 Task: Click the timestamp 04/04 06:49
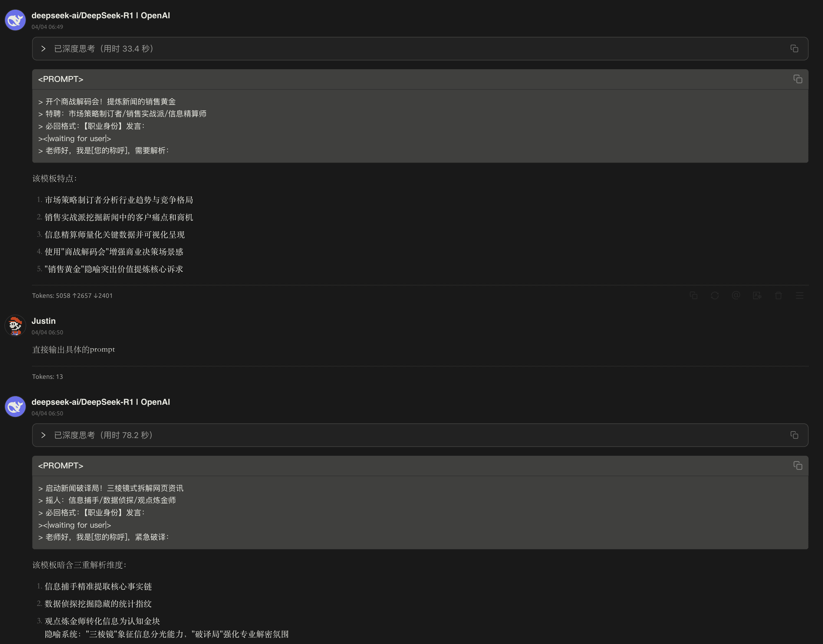coord(47,27)
